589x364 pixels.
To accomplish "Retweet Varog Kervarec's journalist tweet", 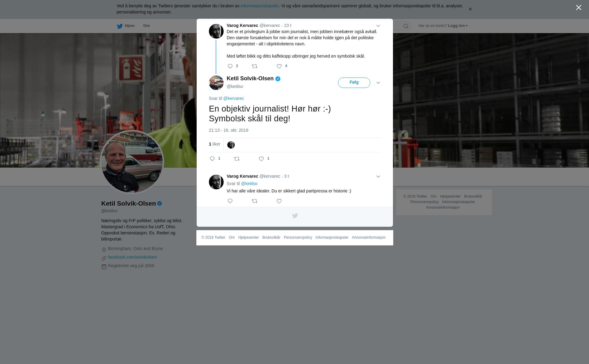I will 255,66.
